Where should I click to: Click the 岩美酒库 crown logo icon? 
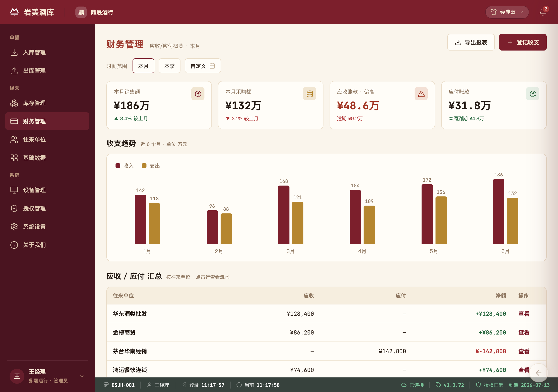pos(14,12)
